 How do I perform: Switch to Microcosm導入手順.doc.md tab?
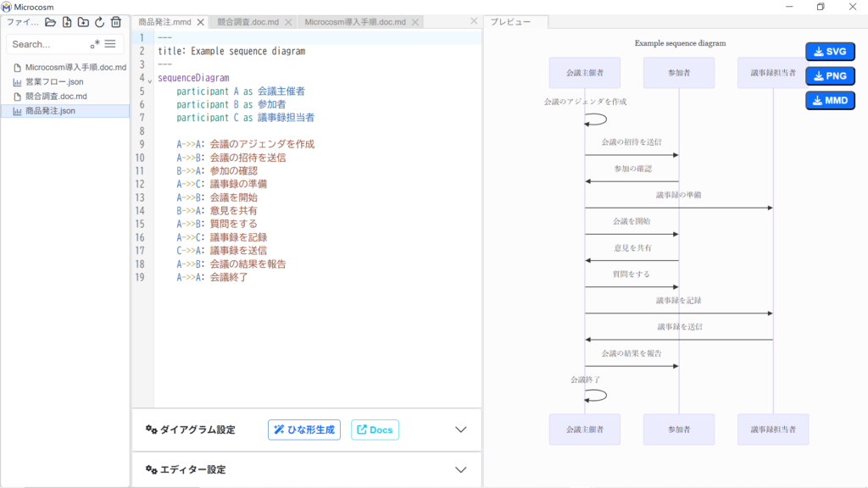[x=355, y=22]
